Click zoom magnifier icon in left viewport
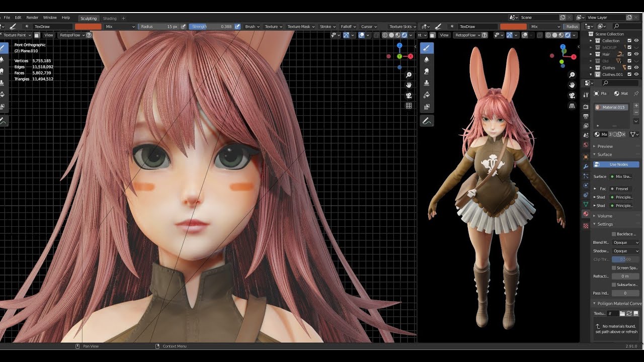This screenshot has height=362, width=644. [409, 75]
